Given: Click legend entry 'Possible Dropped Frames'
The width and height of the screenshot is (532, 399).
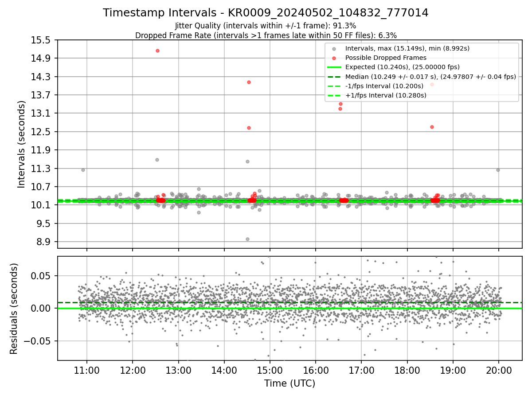Looking at the screenshot, I should pos(386,58).
